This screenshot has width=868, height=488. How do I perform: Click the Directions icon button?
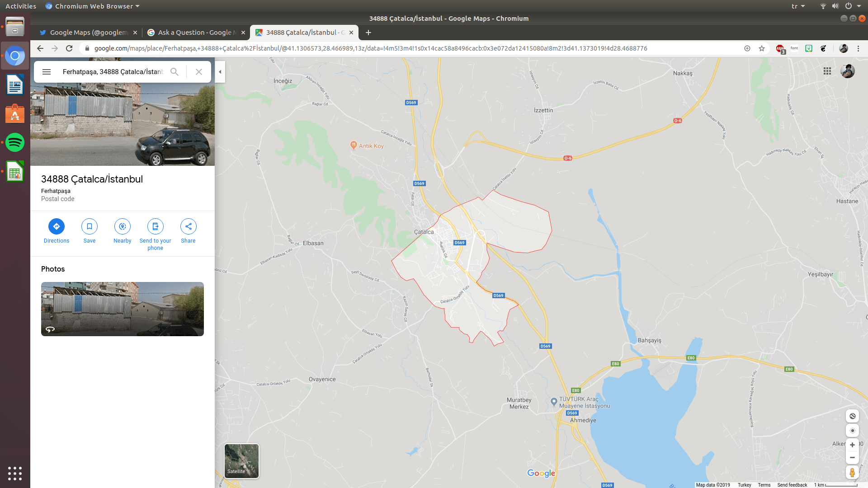point(57,226)
